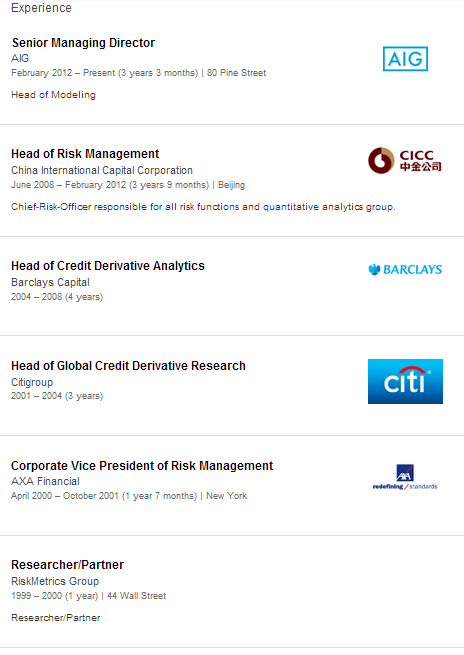Click the AIG company name link
Screen dimensions: 464x655
point(20,58)
